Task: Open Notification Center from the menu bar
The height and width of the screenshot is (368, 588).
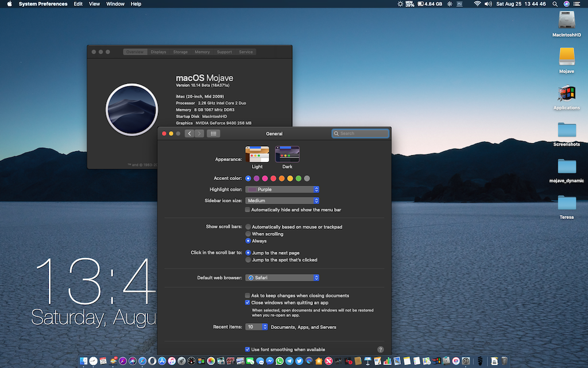Action: [577, 4]
